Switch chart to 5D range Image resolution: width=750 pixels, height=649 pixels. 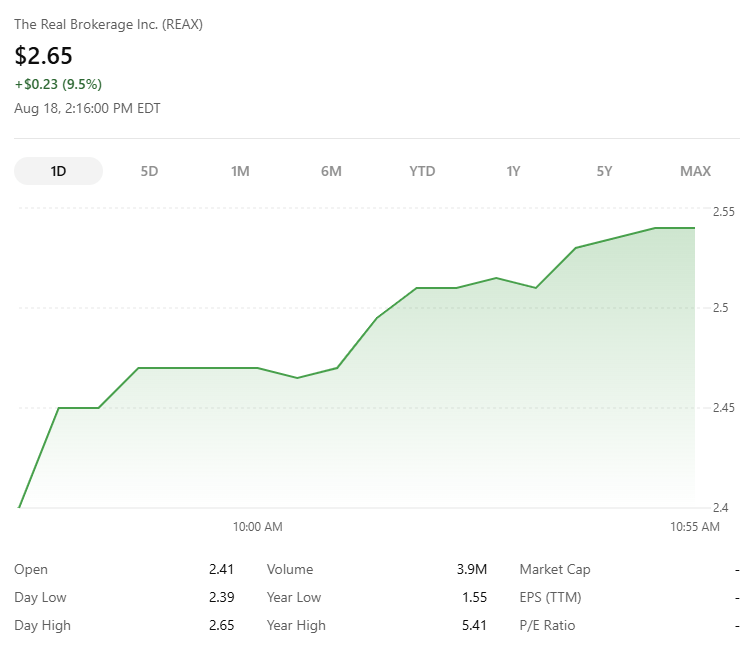[x=149, y=171]
